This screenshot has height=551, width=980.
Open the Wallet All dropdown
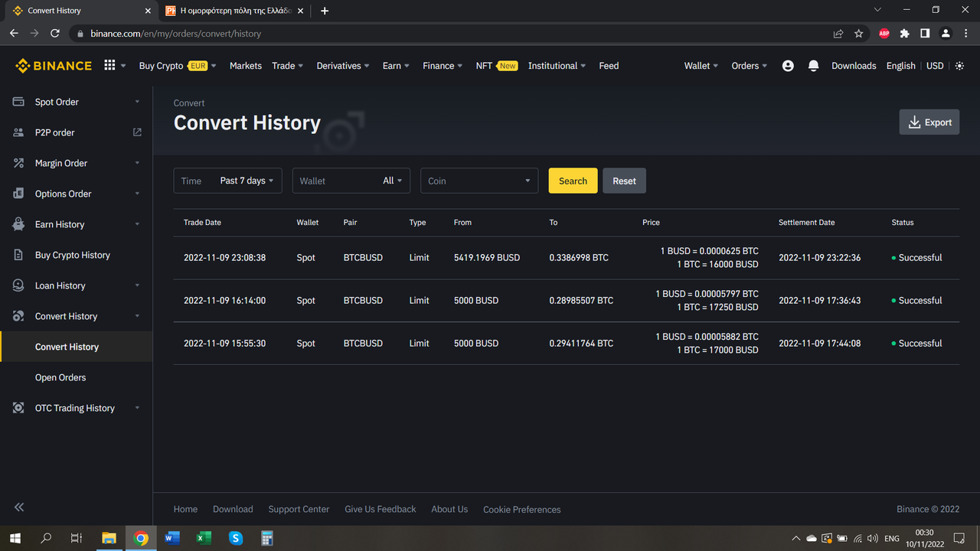351,181
